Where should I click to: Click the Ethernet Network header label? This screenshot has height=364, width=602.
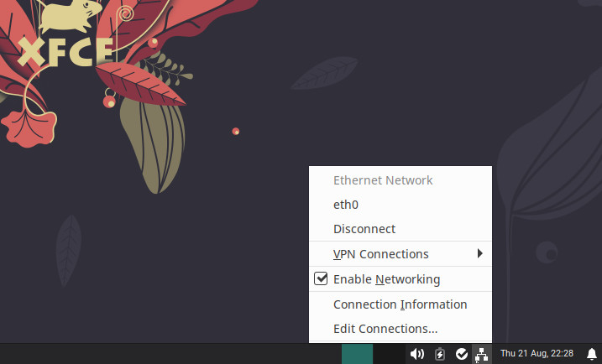click(x=383, y=179)
